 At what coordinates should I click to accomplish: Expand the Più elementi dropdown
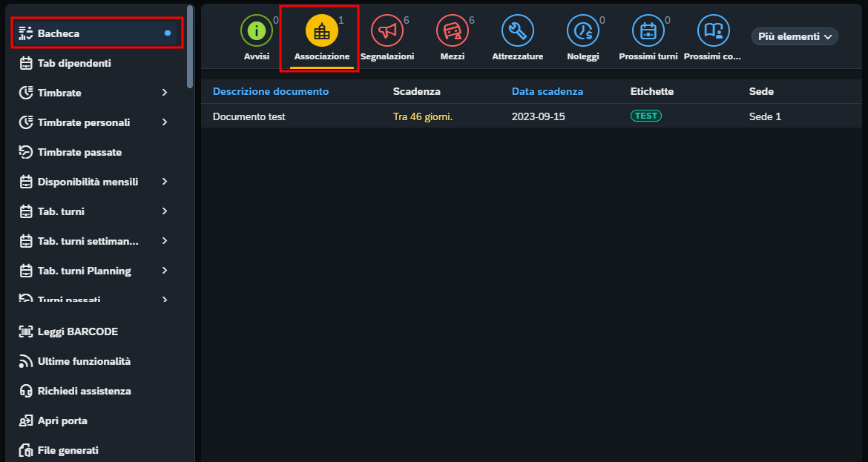click(795, 36)
